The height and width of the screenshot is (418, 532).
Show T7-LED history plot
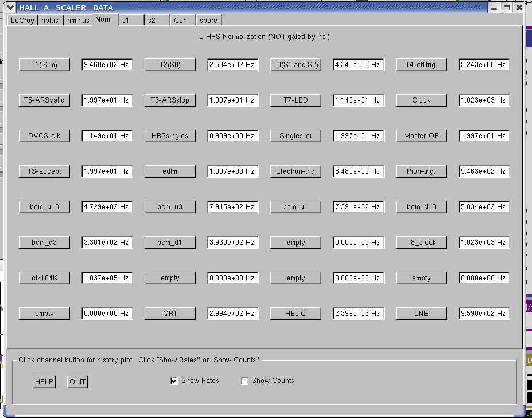pos(296,100)
